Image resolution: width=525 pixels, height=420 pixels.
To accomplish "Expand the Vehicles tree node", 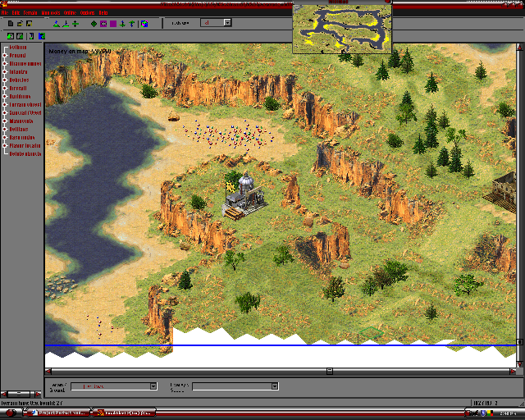I will coord(5,80).
